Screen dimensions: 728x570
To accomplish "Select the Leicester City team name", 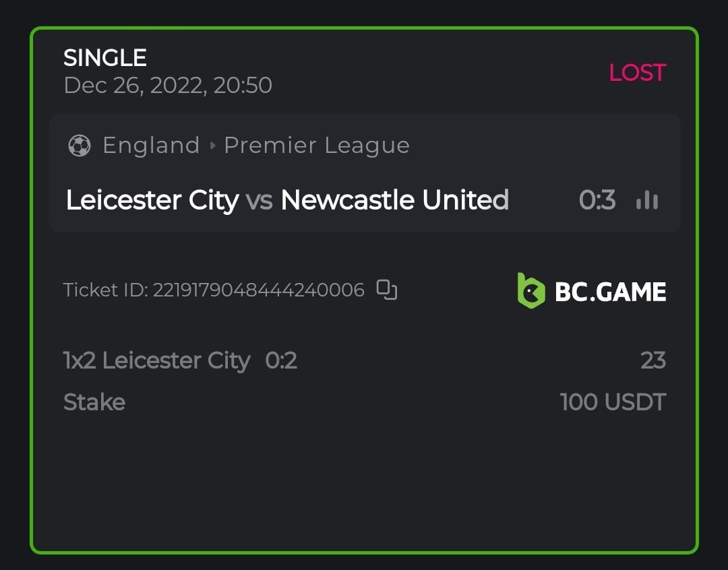I will pyautogui.click(x=152, y=200).
